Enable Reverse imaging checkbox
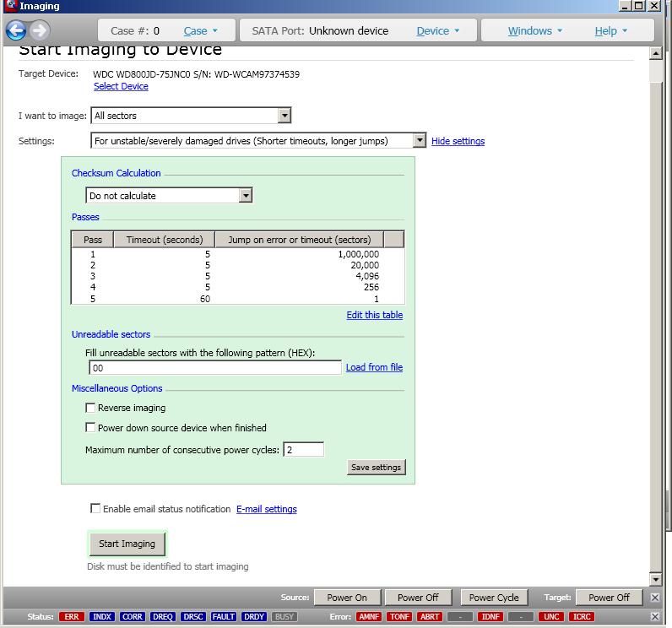 pos(90,408)
